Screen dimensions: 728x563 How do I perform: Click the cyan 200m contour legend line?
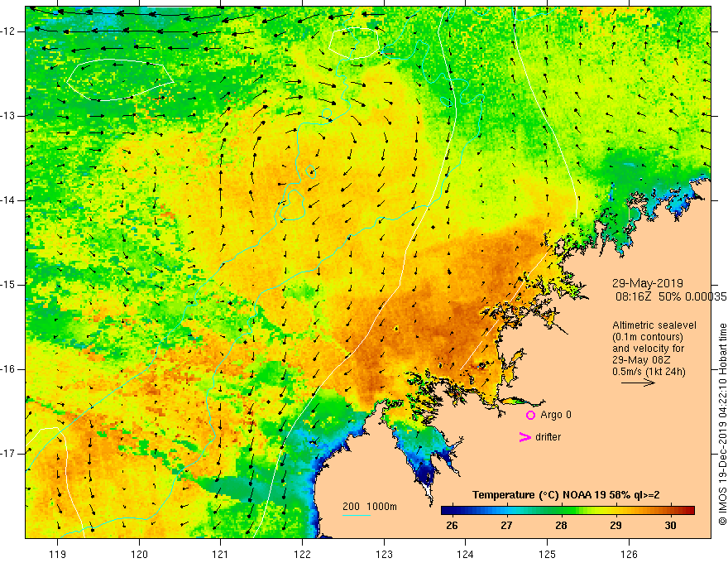coord(357,515)
